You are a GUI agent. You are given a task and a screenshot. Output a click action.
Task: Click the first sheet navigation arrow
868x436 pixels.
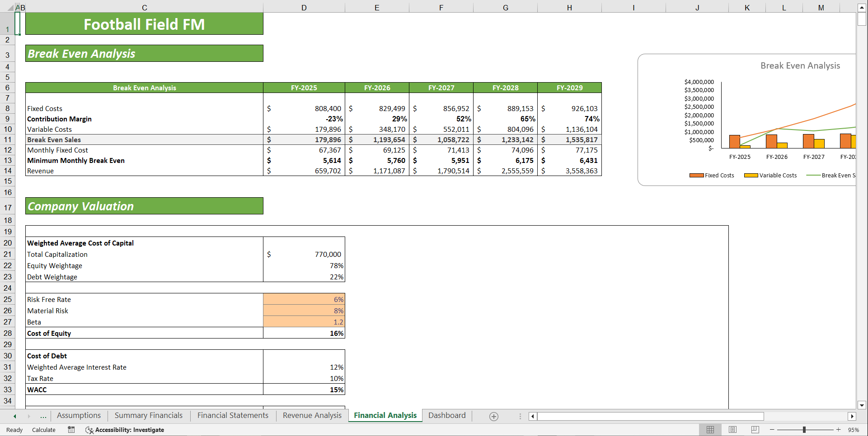point(14,416)
